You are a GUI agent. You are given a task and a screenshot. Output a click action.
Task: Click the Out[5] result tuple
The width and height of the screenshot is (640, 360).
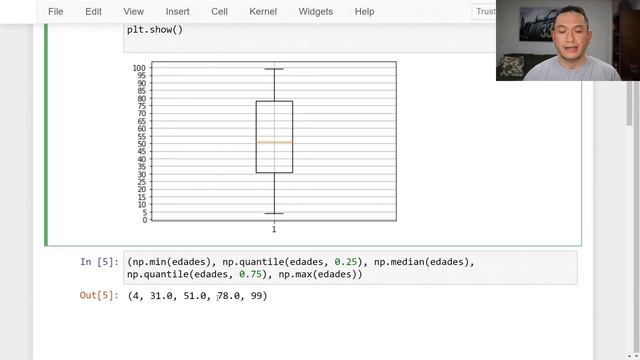coord(197,296)
